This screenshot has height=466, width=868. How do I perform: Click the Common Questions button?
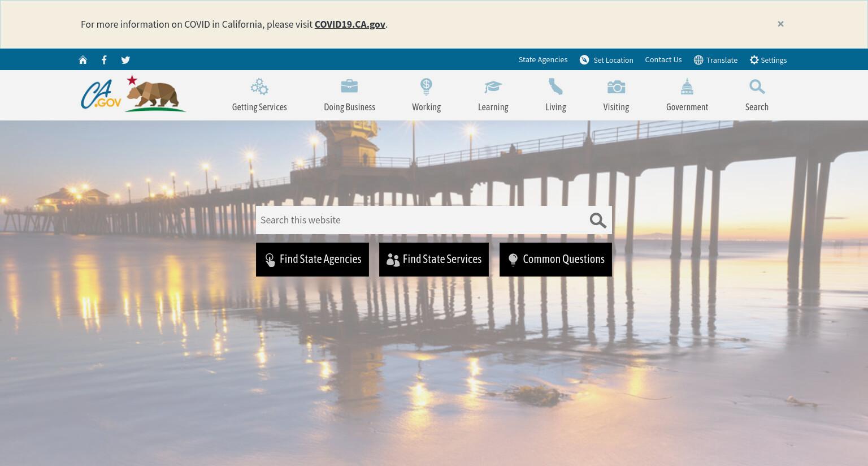pyautogui.click(x=555, y=260)
